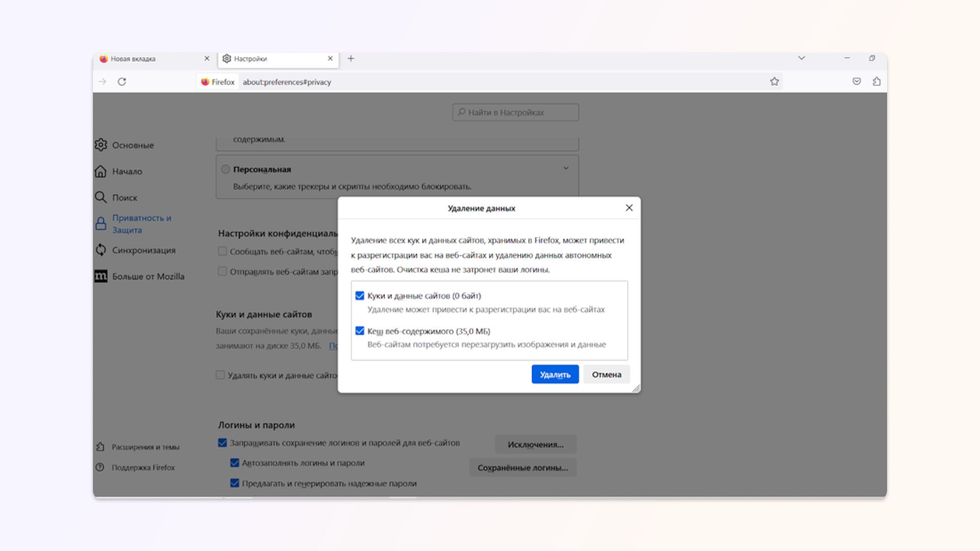This screenshot has width=980, height=551.
Task: Toggle Запрашивать сохранение логинов checkbox
Action: [x=223, y=443]
